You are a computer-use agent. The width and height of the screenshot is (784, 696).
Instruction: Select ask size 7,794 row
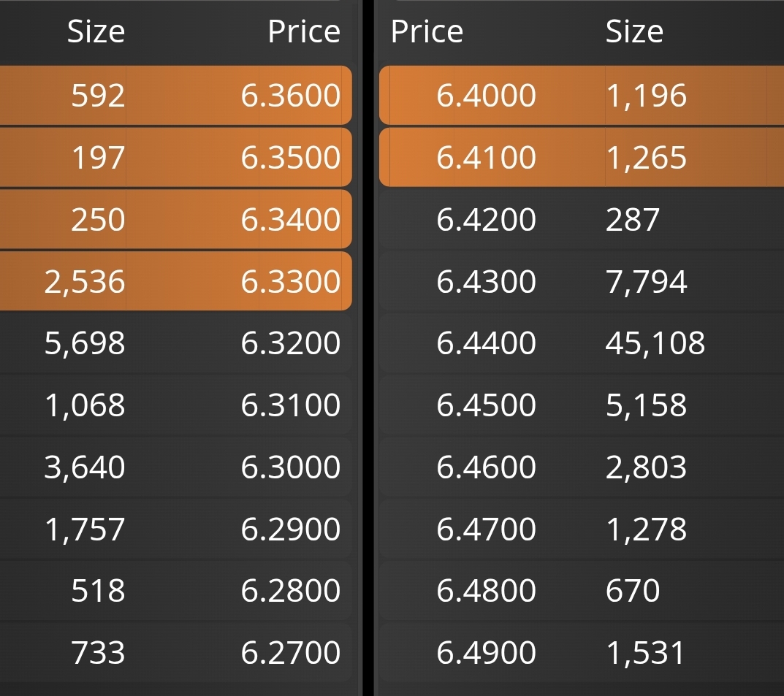click(x=582, y=280)
